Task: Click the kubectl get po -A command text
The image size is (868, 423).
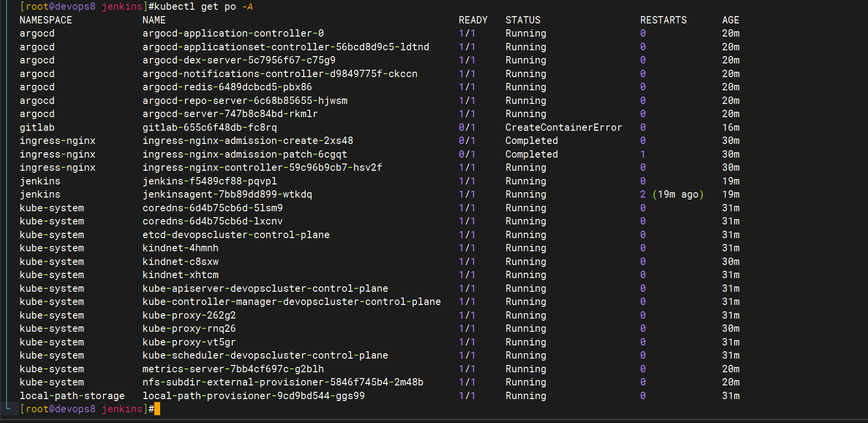Action: 203,7
